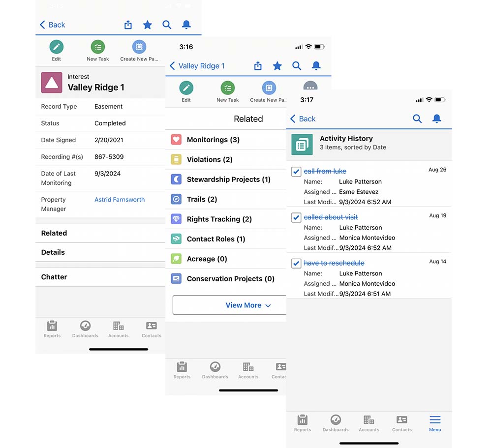Open Violations (2) related list
The width and height of the screenshot is (492, 448).
(x=210, y=160)
